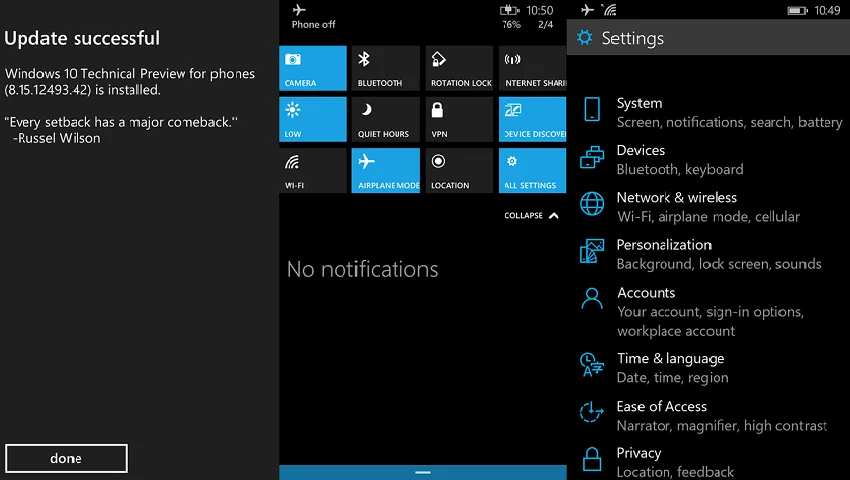
Task: Click 'Narrator, magnifier, high contrast' text
Action: click(722, 426)
